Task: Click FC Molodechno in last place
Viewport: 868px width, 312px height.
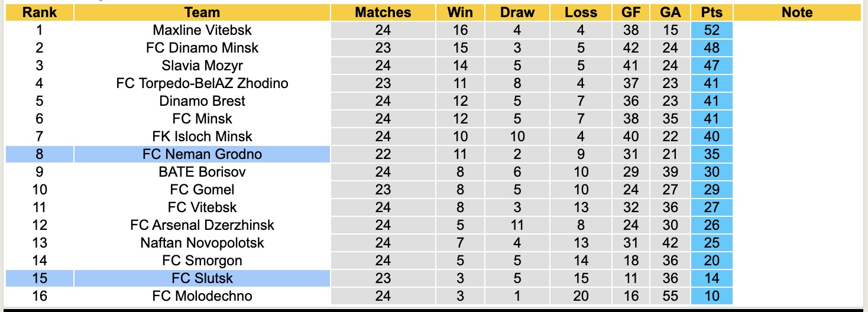Action: click(x=202, y=296)
